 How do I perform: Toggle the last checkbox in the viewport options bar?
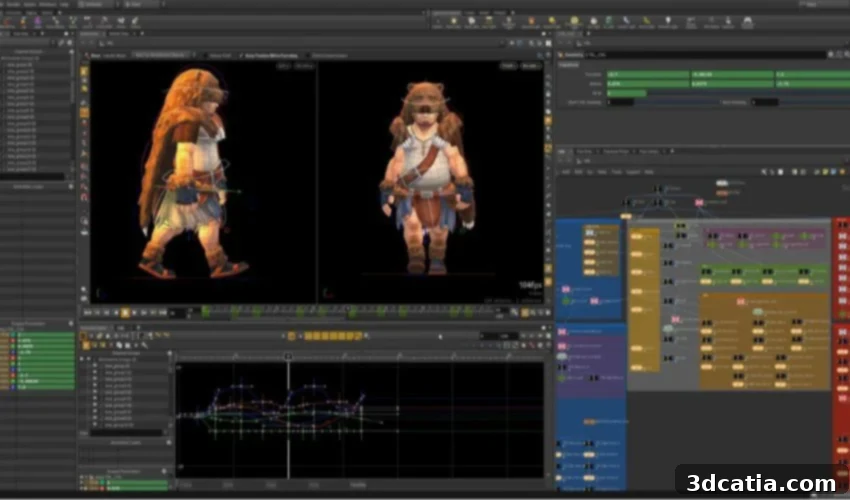pyautogui.click(x=307, y=55)
